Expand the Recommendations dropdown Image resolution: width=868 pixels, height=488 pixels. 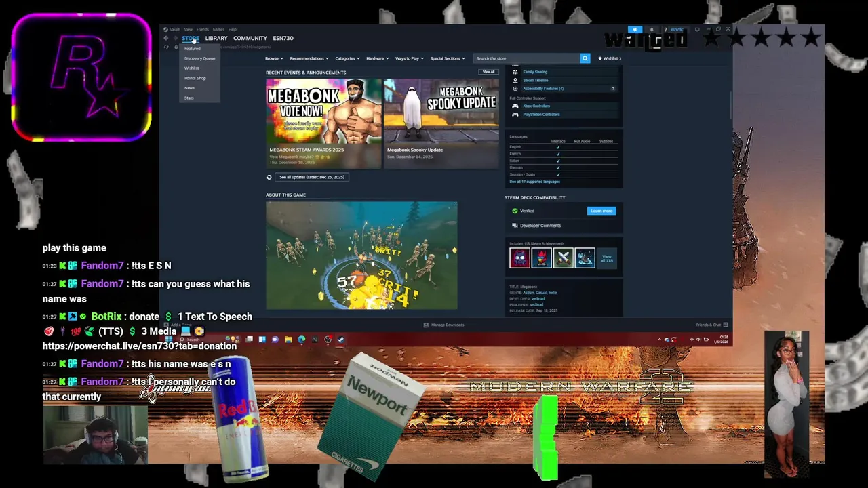[309, 58]
